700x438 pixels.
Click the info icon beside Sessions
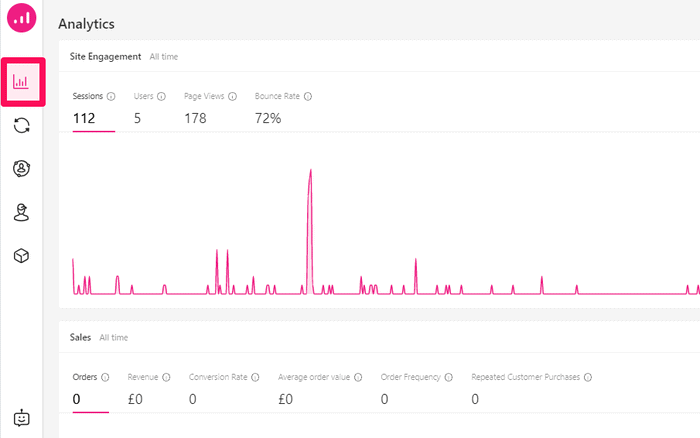click(x=111, y=97)
